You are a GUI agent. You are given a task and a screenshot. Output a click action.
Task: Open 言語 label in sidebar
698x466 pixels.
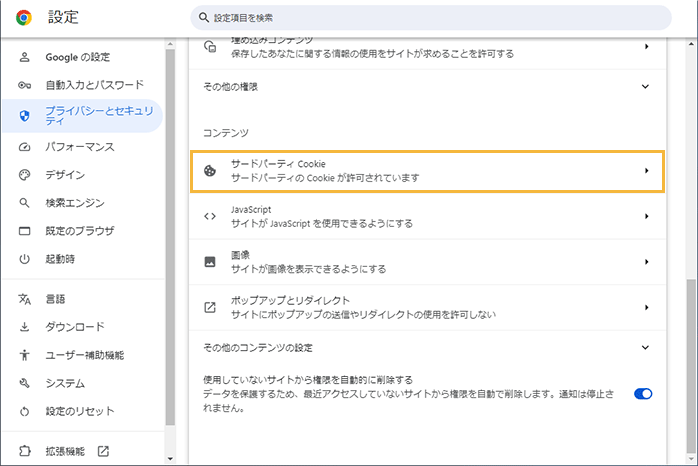point(55,299)
